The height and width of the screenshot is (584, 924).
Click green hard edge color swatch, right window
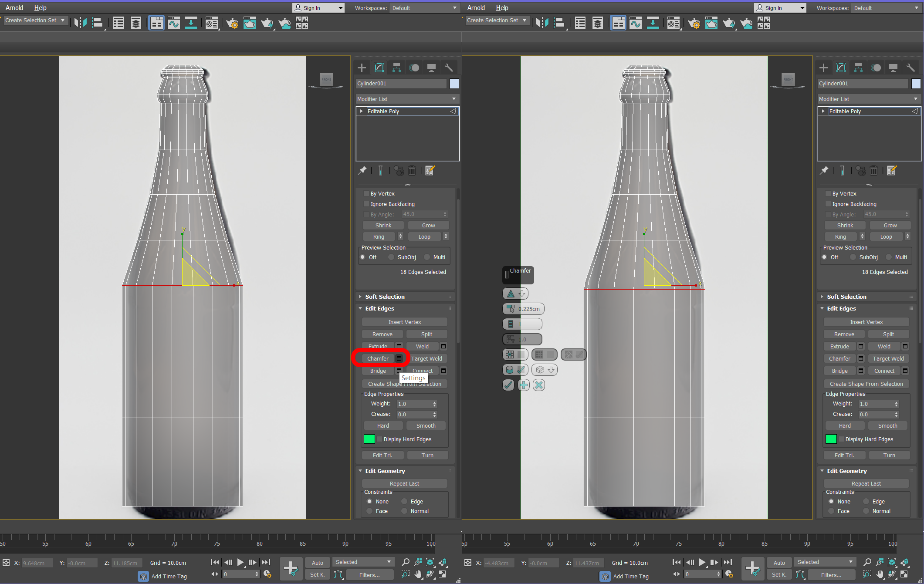(831, 439)
